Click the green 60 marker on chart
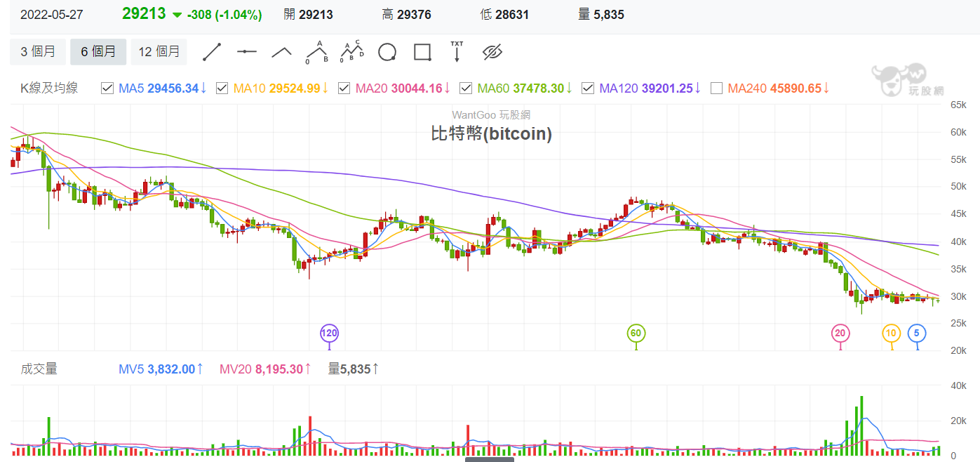 tap(636, 333)
